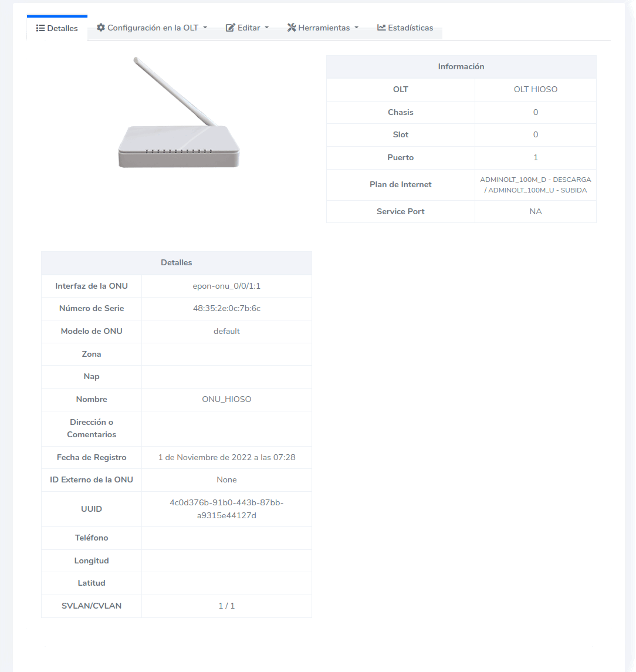Click the wrench tools icon

(x=291, y=28)
